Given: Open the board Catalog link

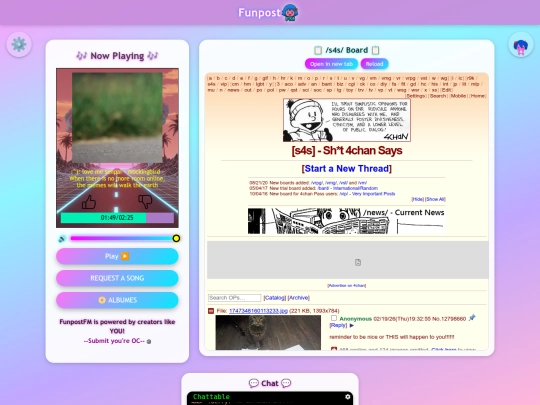Looking at the screenshot, I should [x=274, y=298].
